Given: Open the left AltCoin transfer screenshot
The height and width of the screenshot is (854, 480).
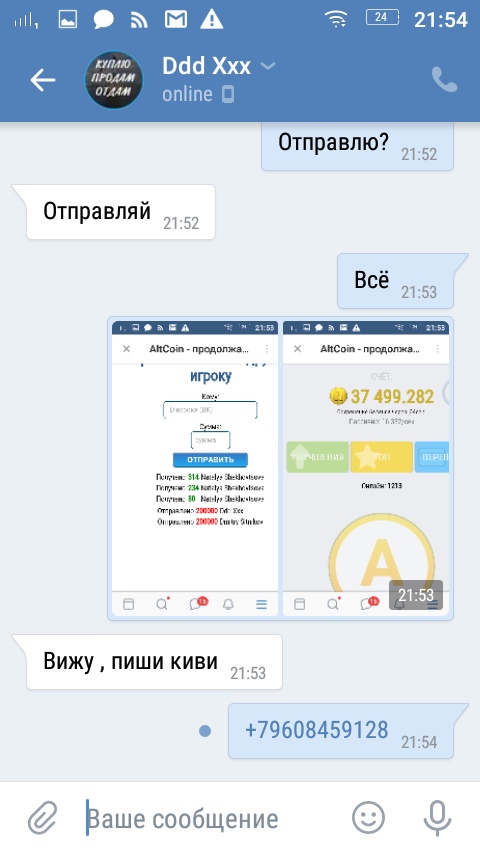Looking at the screenshot, I should 195,468.
